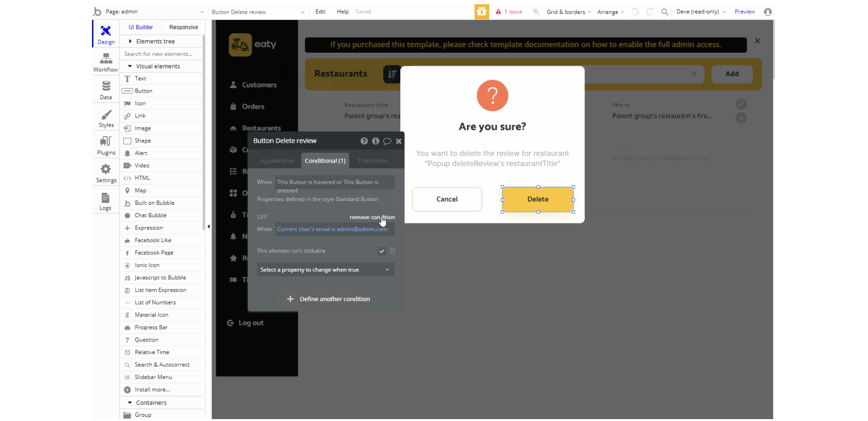The width and height of the screenshot is (868, 421).
Task: Open the Settings gear section
Action: 106,173
